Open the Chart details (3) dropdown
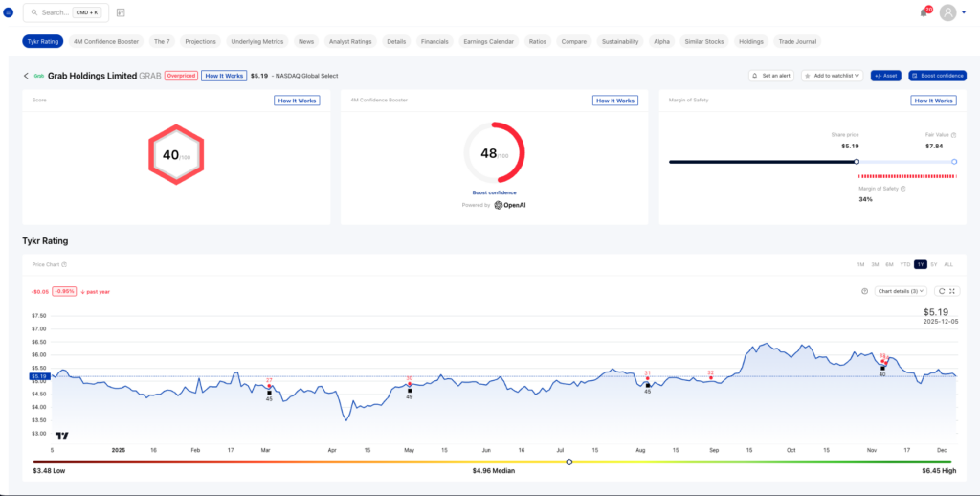The height and width of the screenshot is (496, 980). 902,291
